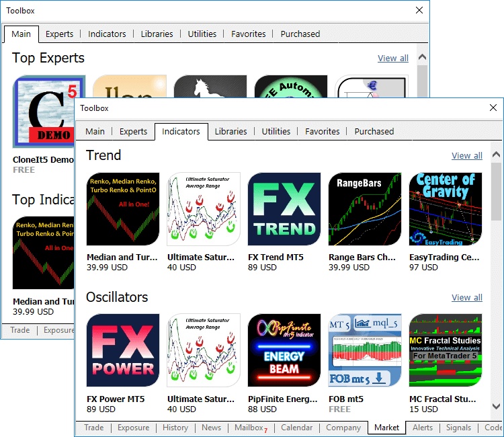The height and width of the screenshot is (437, 504).
Task: Click scrollbar down arrow in front Toolbox
Action: click(497, 406)
